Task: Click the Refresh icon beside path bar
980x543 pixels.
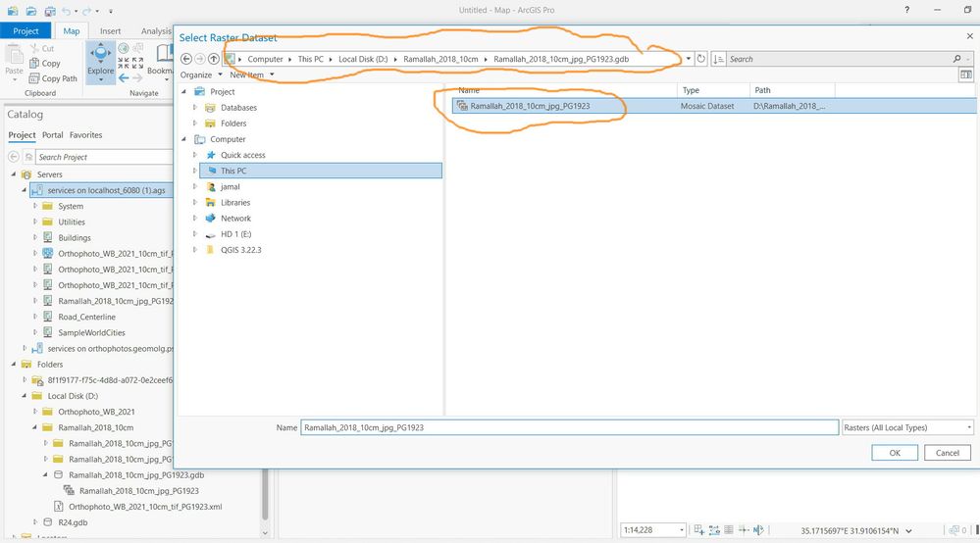Action: click(701, 59)
